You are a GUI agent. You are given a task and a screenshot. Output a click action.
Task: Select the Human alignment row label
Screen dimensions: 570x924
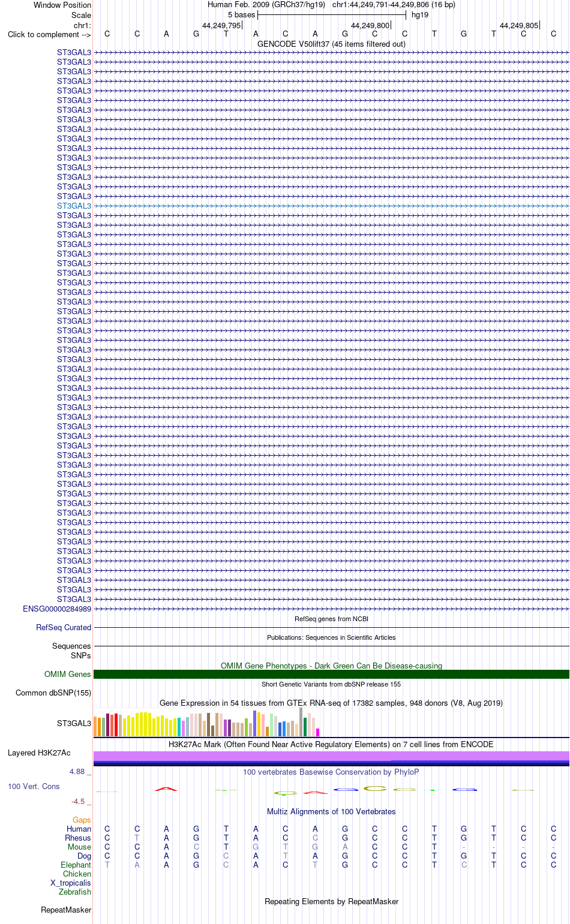pyautogui.click(x=79, y=829)
